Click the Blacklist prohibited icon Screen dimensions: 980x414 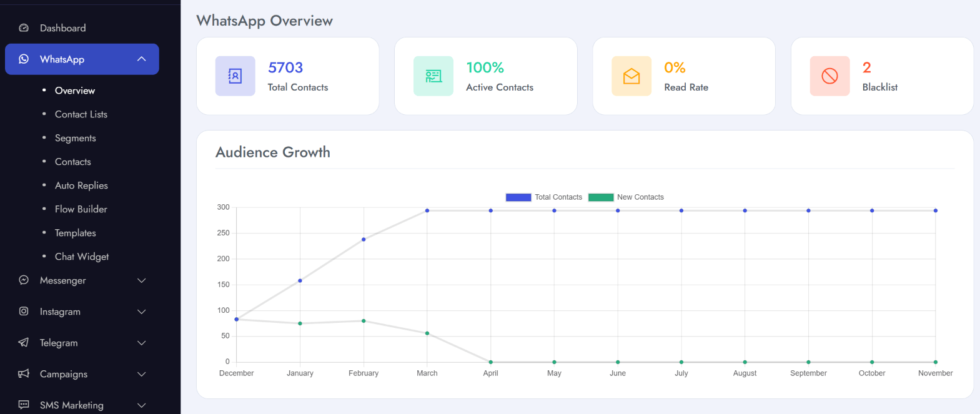(829, 76)
